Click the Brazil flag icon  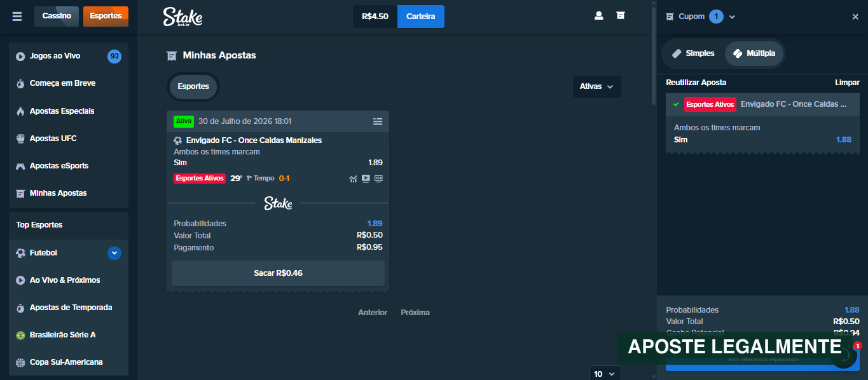pyautogui.click(x=21, y=335)
